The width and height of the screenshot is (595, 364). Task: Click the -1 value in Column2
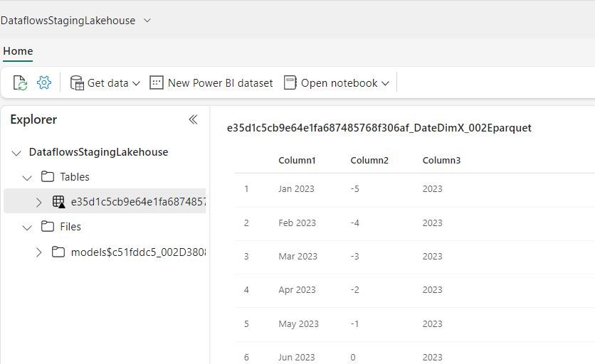[x=355, y=324]
